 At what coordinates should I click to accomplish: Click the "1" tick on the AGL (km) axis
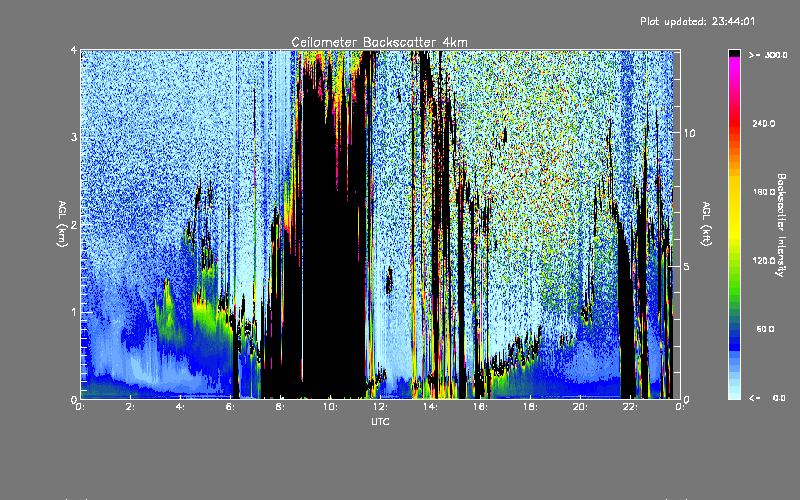(x=74, y=312)
